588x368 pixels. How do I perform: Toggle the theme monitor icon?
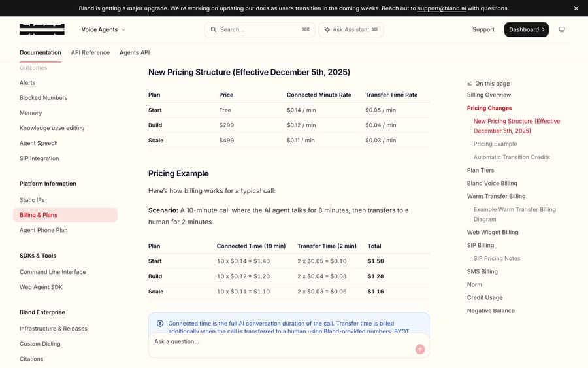(x=562, y=29)
